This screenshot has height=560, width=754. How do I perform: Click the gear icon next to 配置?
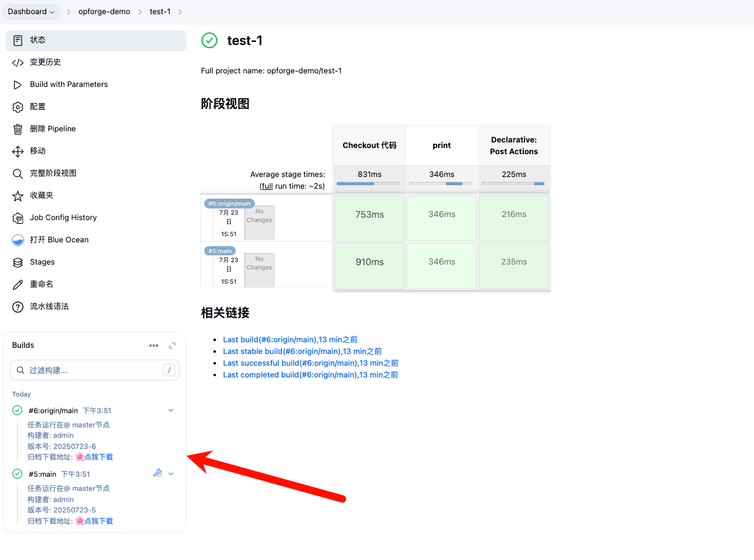click(x=18, y=107)
